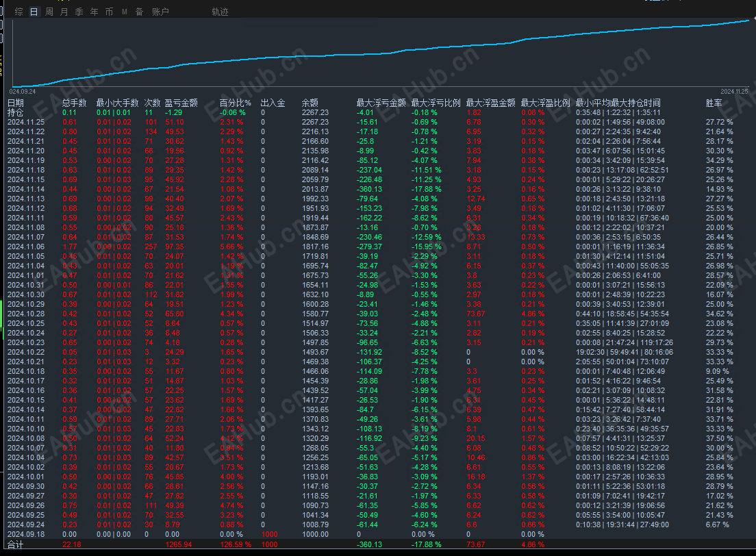Switch to the 月 monthly tab

[x=64, y=12]
